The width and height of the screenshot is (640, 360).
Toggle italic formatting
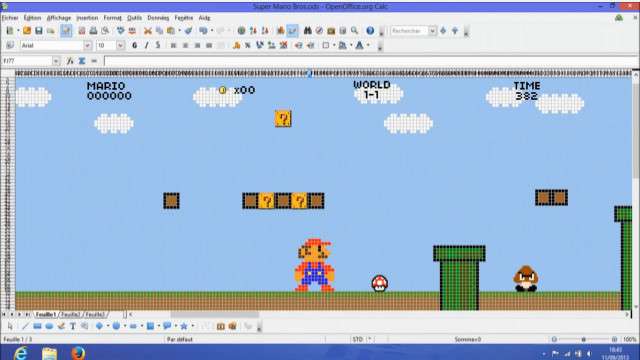pyautogui.click(x=146, y=45)
